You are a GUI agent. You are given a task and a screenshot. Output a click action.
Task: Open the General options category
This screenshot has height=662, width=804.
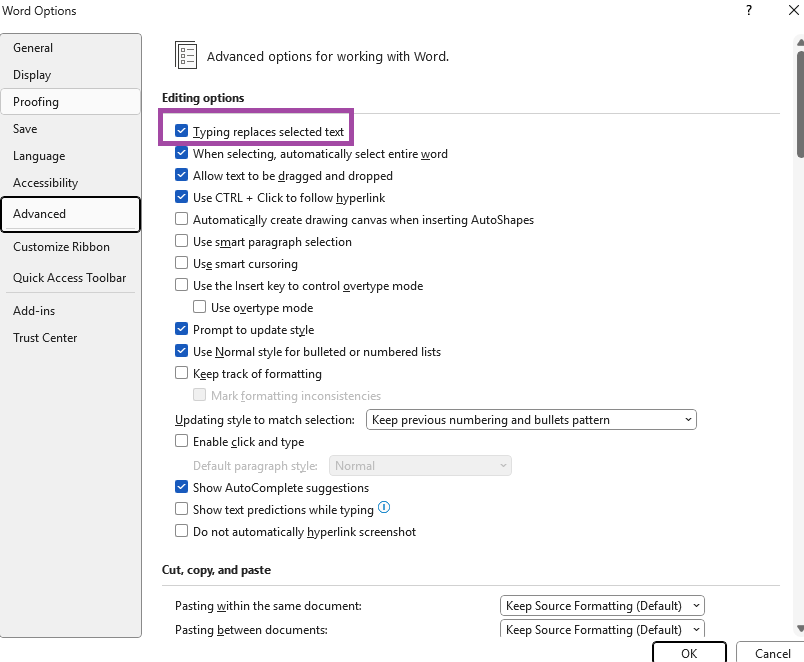point(71,48)
